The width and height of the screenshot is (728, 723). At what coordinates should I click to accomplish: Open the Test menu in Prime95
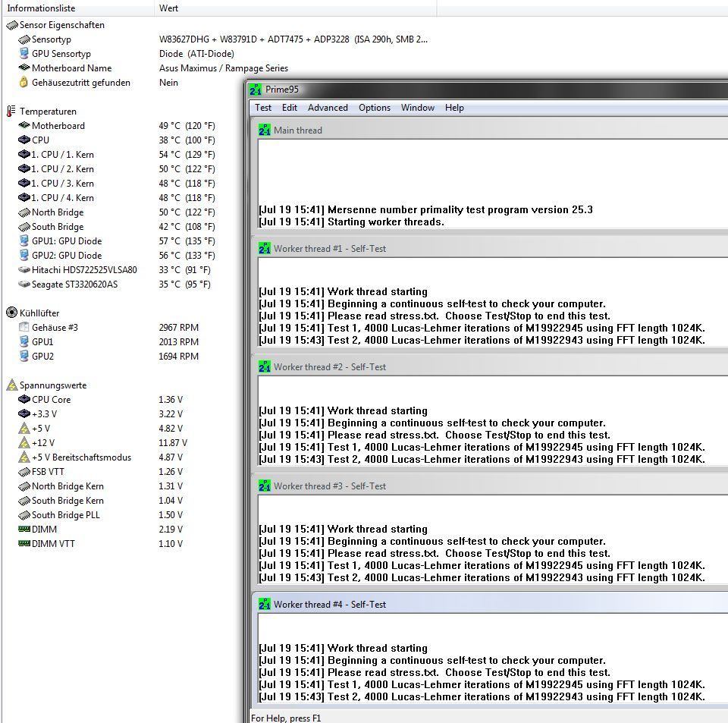click(x=263, y=108)
